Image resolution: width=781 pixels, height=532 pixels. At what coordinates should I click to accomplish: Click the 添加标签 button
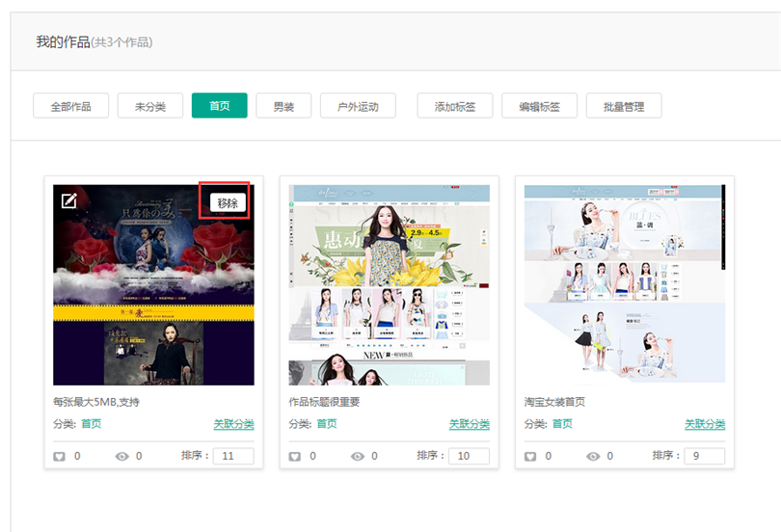[455, 106]
